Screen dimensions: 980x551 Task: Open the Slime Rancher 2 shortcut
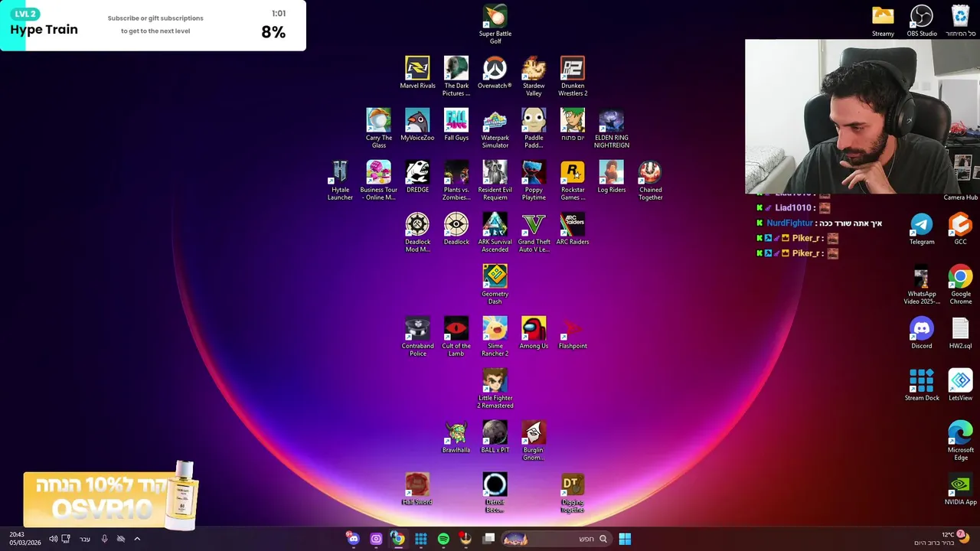(x=495, y=337)
